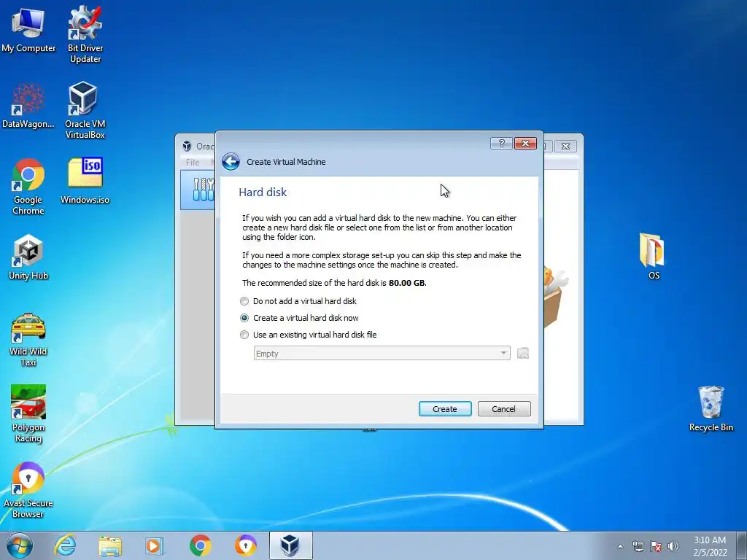Open the volume speaker icon

pos(673,546)
